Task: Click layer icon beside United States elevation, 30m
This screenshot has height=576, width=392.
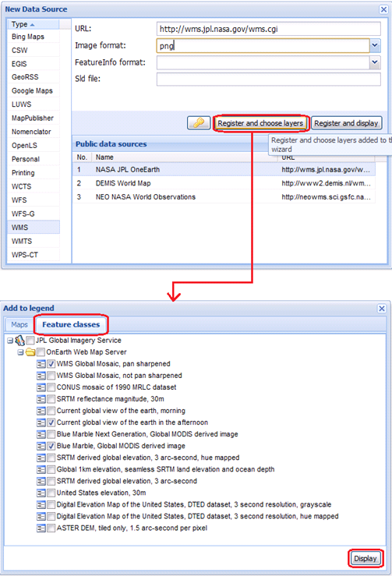Action: [41, 493]
